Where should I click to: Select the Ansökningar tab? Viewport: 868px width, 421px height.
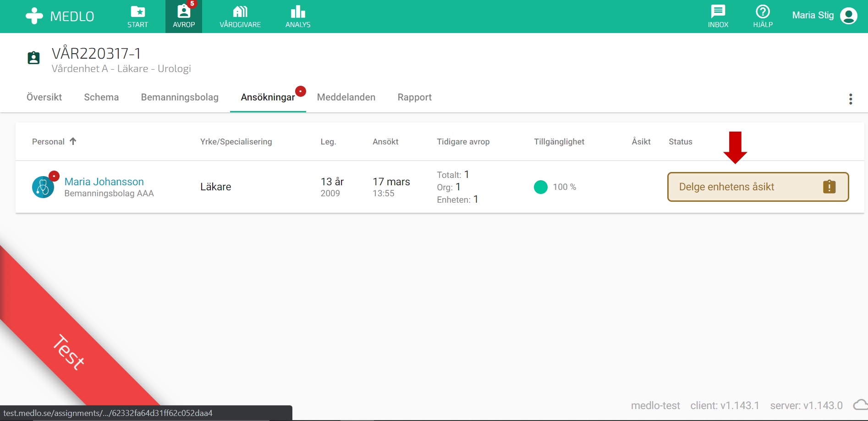(x=268, y=97)
